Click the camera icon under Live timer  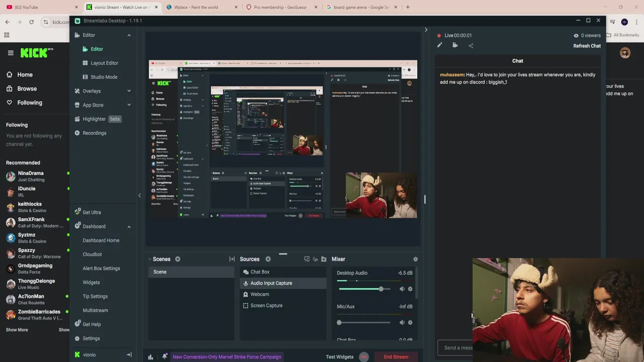[x=455, y=45]
